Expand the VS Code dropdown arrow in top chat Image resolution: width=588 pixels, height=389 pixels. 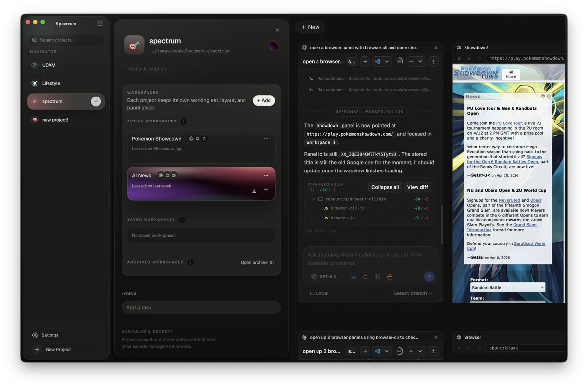tap(387, 62)
